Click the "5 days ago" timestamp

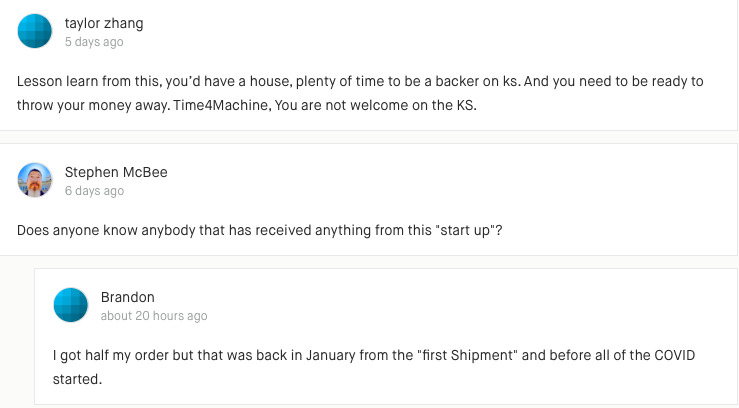94,42
